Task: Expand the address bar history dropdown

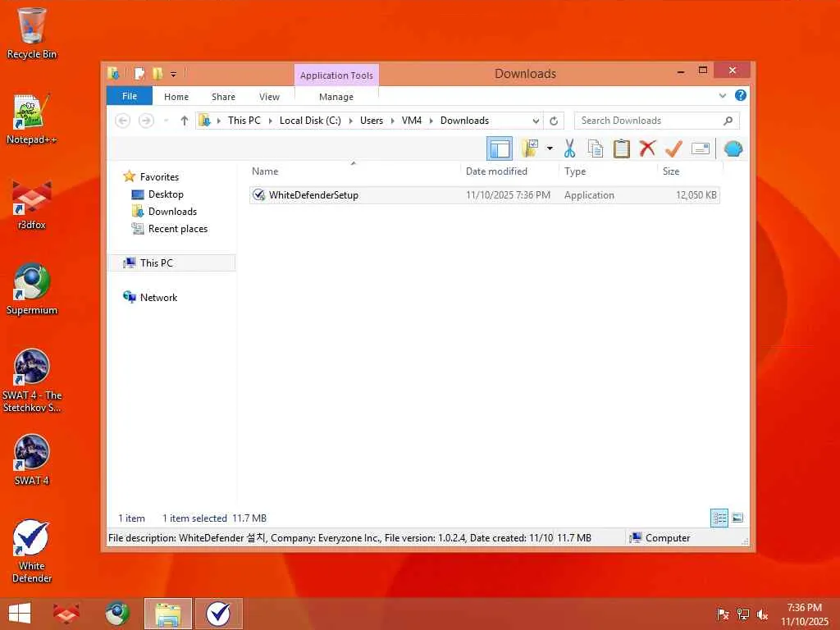Action: (x=536, y=121)
